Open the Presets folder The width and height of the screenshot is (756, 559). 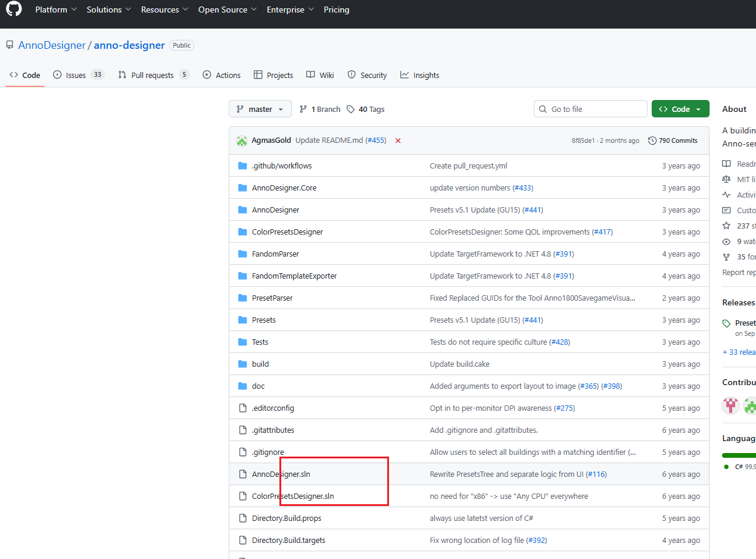[x=264, y=320]
